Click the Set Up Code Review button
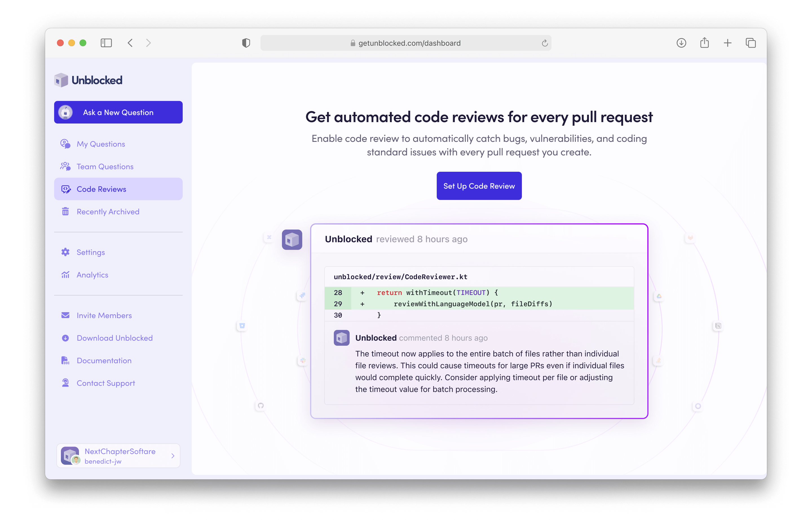Screen dimensions: 812x520 [479, 186]
